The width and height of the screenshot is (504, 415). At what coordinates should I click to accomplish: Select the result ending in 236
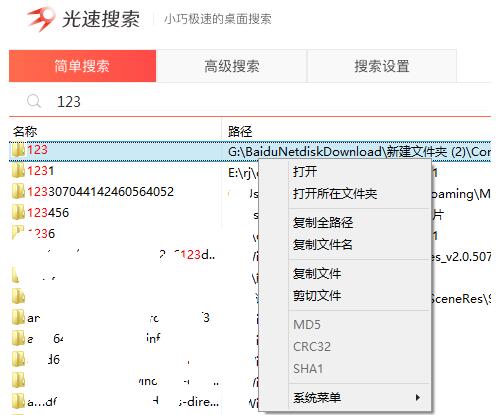(x=41, y=234)
